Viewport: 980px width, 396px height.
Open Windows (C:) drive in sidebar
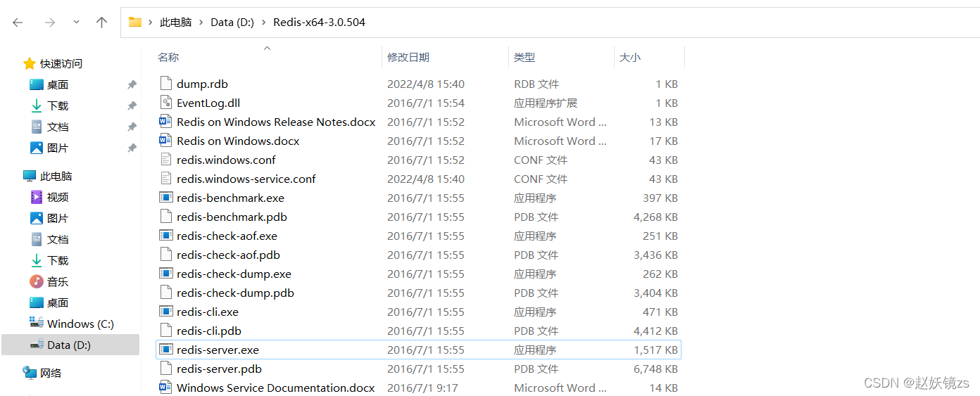(x=80, y=324)
